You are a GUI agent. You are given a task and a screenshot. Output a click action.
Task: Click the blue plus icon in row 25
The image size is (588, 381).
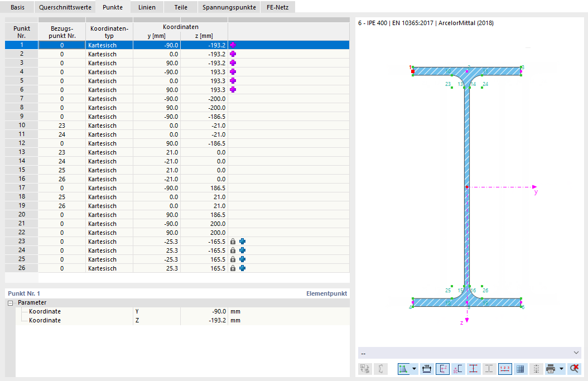click(243, 259)
